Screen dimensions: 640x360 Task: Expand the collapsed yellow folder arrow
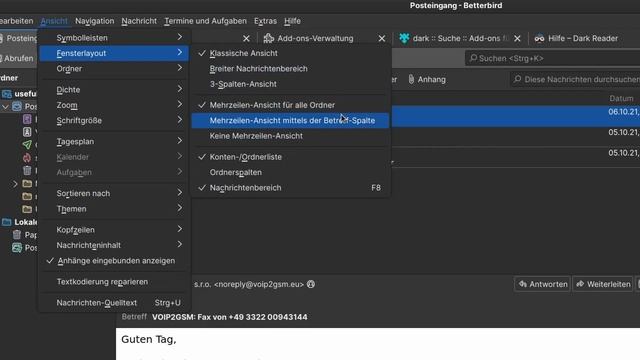click(x=15, y=184)
